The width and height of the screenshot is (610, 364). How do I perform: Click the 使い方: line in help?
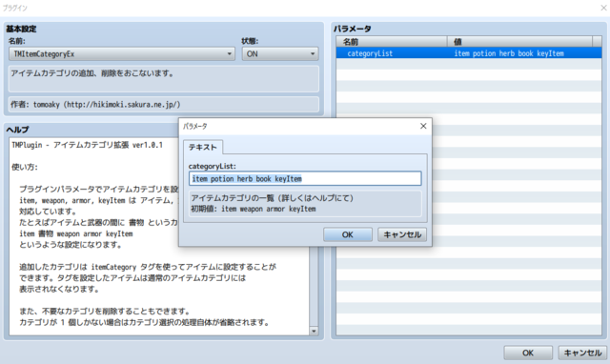pos(25,167)
